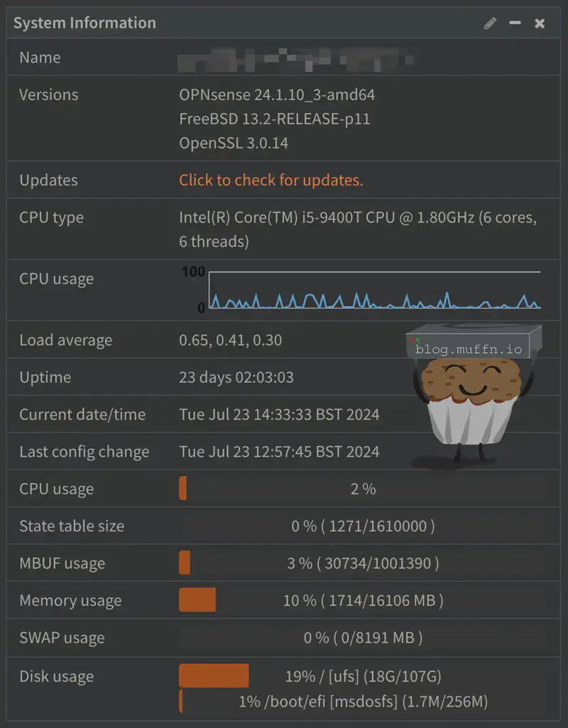Click the /boot/efi msdosfs disk usage bar
Screen dimensions: 568x728
pos(363,702)
